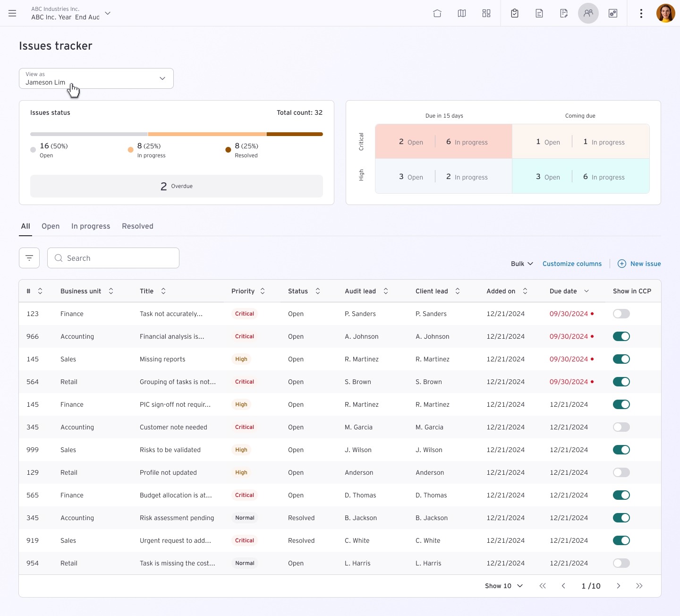
Task: Enable Show in CCP for issue 123
Action: click(621, 313)
